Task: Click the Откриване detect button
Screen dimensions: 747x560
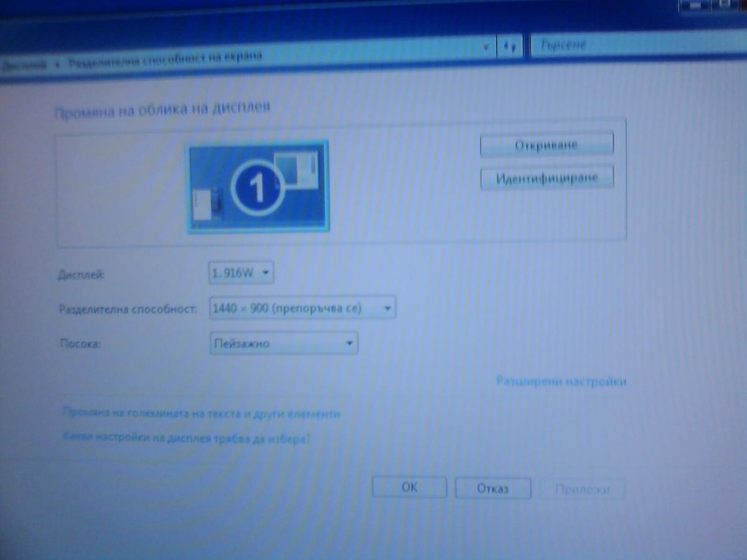Action: pos(547,144)
